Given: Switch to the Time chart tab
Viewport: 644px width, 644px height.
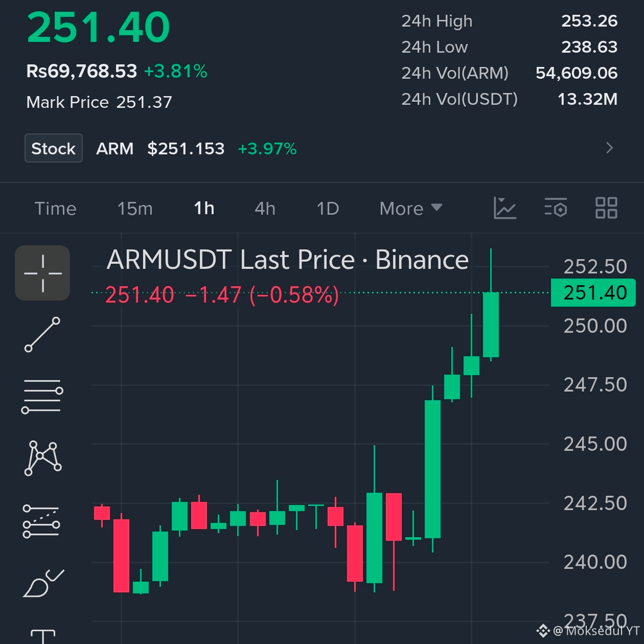Looking at the screenshot, I should tap(55, 209).
